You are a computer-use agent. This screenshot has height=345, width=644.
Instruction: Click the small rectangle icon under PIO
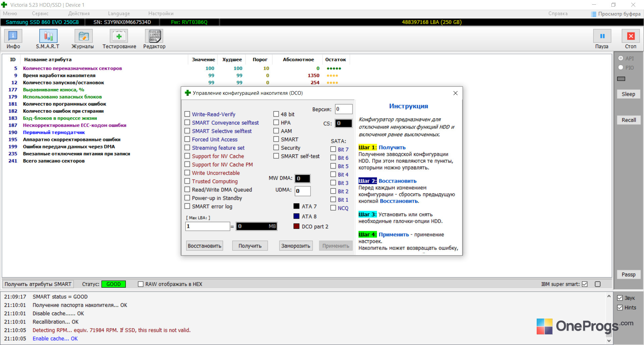(621, 79)
